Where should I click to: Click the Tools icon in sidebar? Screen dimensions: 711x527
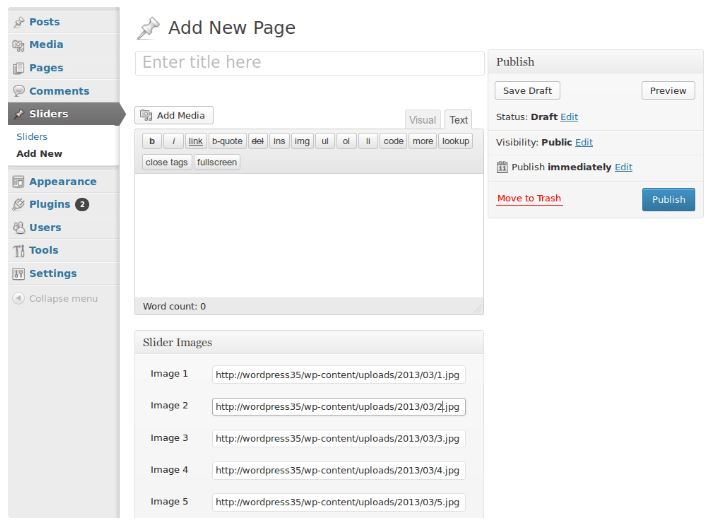coord(19,251)
